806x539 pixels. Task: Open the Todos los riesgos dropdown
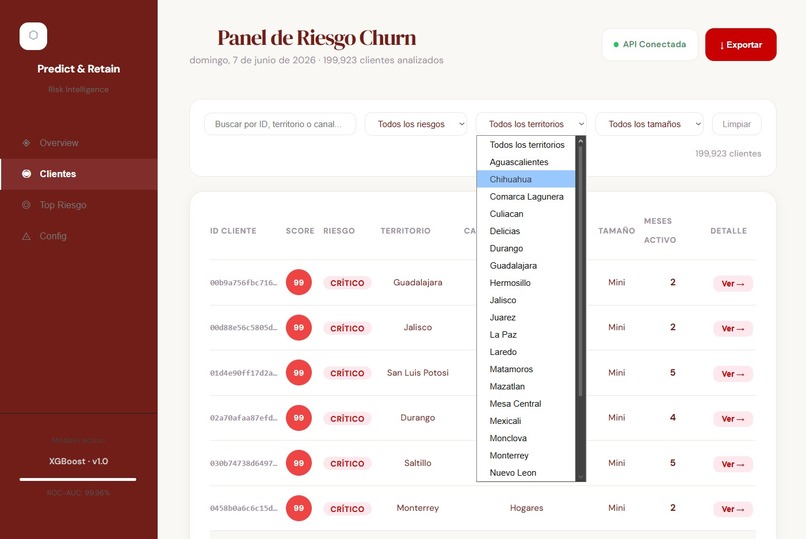pyautogui.click(x=416, y=124)
